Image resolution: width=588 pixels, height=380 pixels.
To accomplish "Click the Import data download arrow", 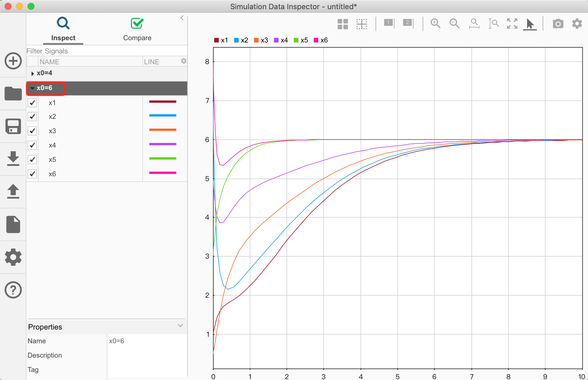I will tap(13, 159).
